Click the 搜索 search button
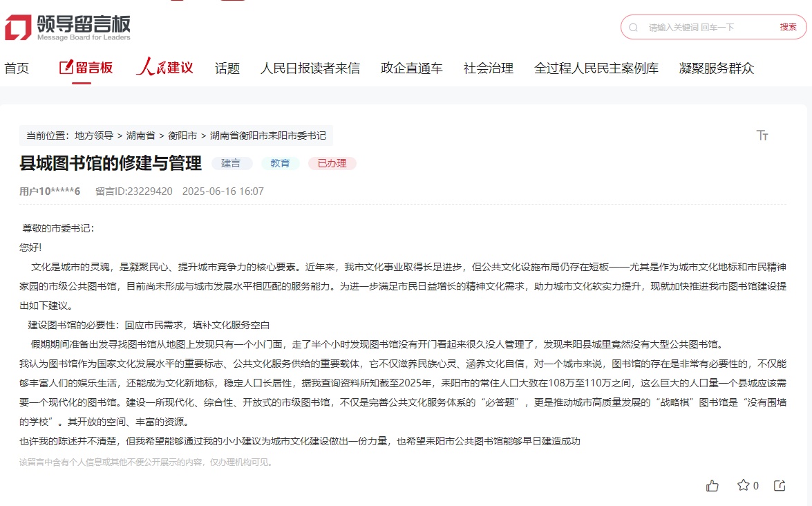Viewport: 812px width, 506px height. [x=788, y=28]
